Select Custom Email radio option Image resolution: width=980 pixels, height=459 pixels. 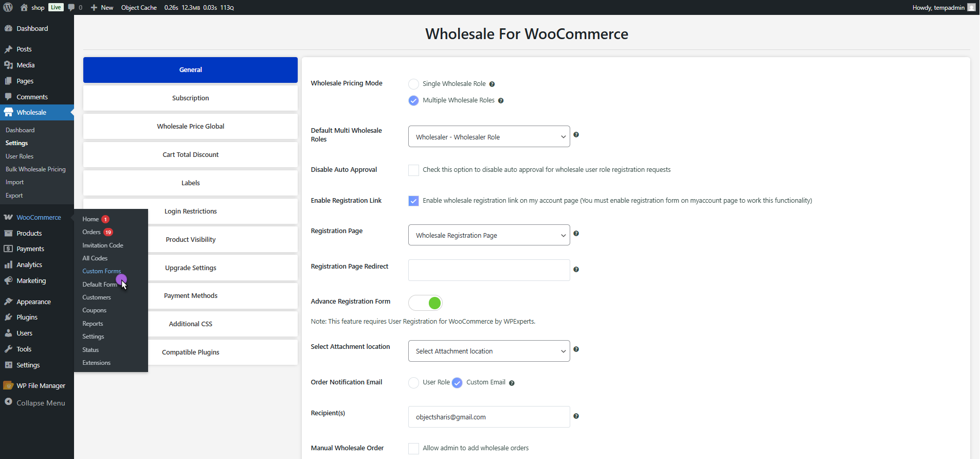click(457, 383)
